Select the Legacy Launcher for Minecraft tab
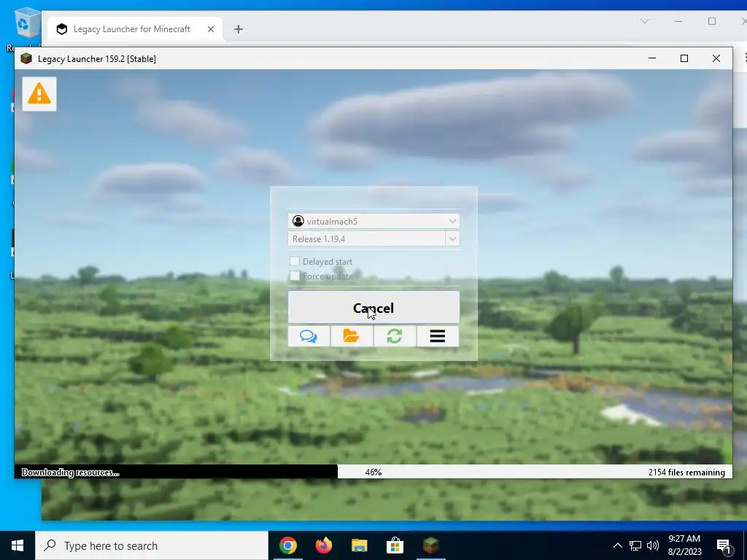The height and width of the screenshot is (560, 747). pos(135,29)
